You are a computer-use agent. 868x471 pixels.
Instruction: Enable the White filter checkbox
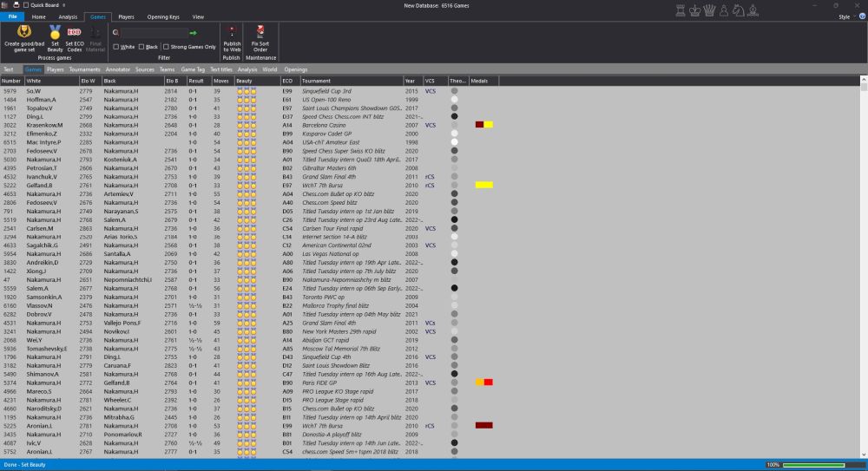117,47
